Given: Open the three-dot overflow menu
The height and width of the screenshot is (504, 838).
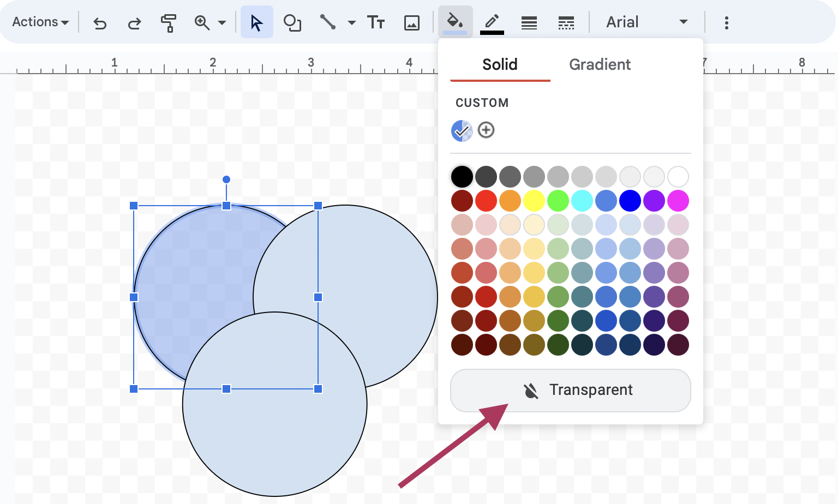Looking at the screenshot, I should pyautogui.click(x=726, y=22).
